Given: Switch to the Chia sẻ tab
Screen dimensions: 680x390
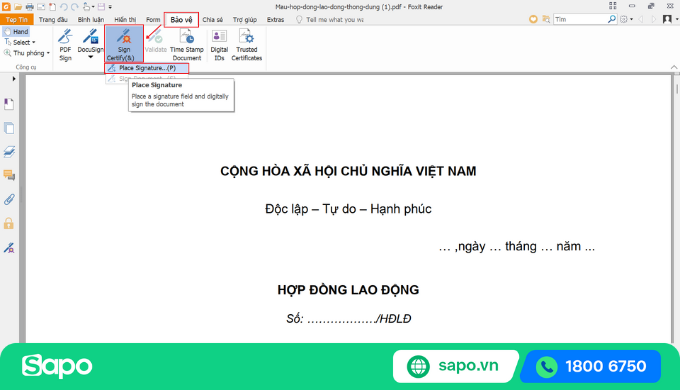Looking at the screenshot, I should coord(212,20).
